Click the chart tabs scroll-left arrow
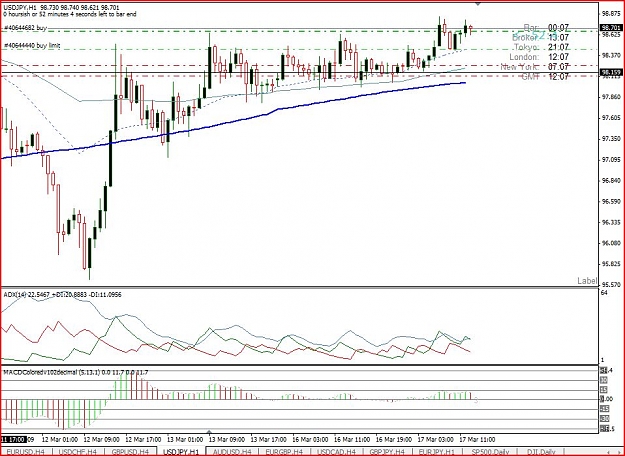The height and width of the screenshot is (456, 625). click(x=606, y=452)
